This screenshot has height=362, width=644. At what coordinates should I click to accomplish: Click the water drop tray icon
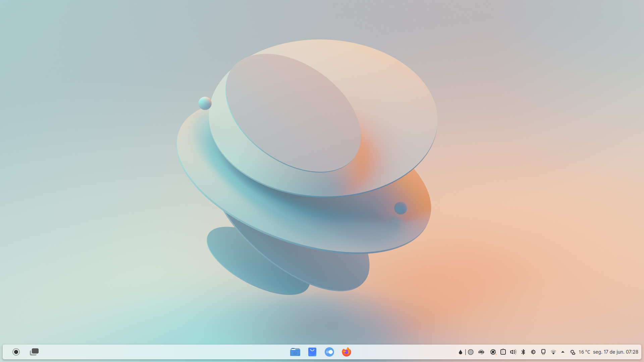pos(461,352)
